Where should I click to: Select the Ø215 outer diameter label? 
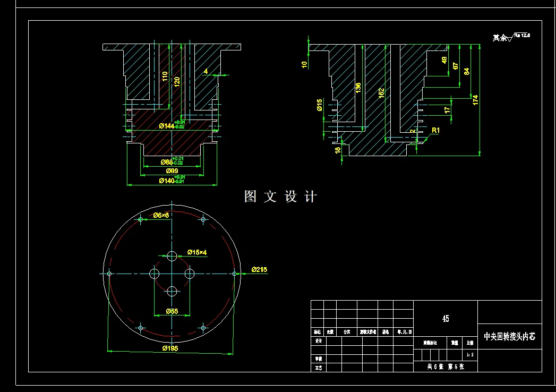tap(259, 270)
